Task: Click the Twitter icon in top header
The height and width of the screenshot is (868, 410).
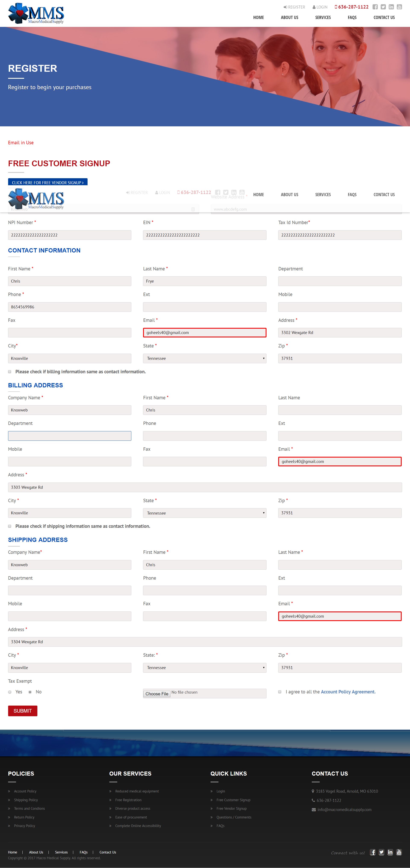Action: click(383, 7)
